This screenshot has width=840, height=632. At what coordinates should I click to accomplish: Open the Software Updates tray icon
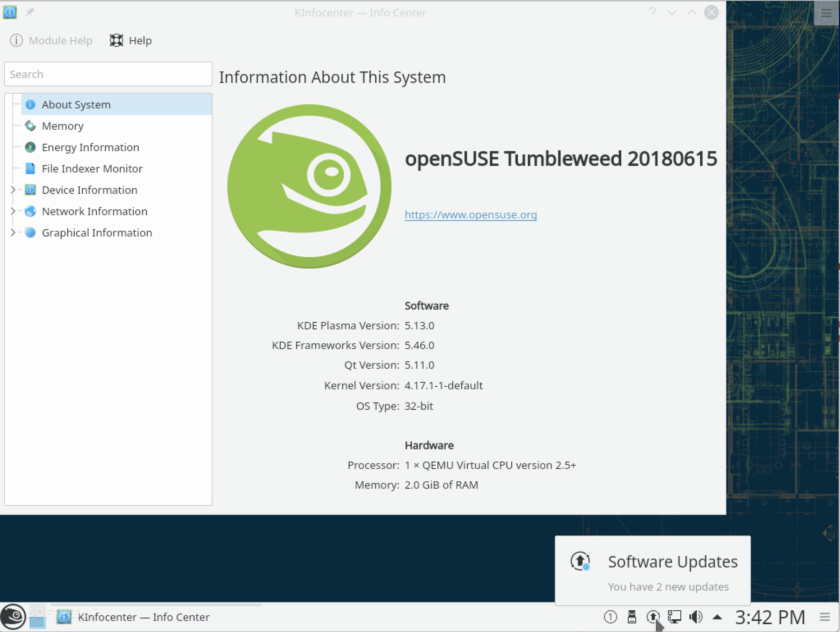(x=653, y=617)
